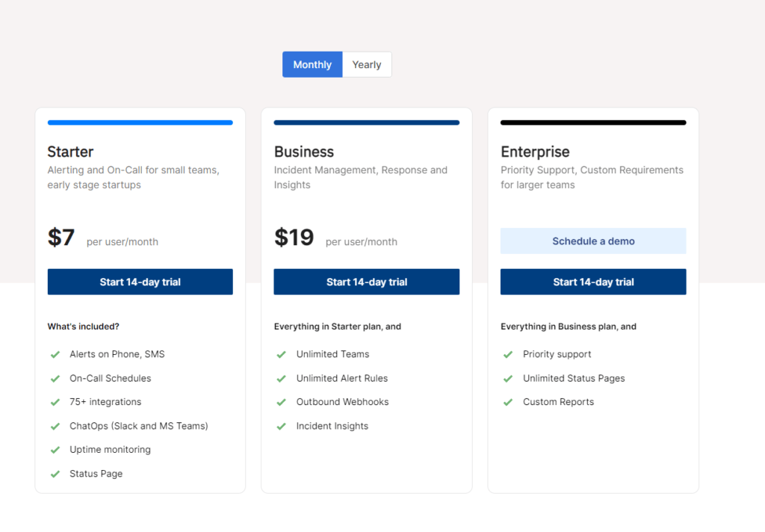Image resolution: width=765 pixels, height=532 pixels.
Task: Click checkmark beside On-Call Schedules
Action: pos(55,378)
